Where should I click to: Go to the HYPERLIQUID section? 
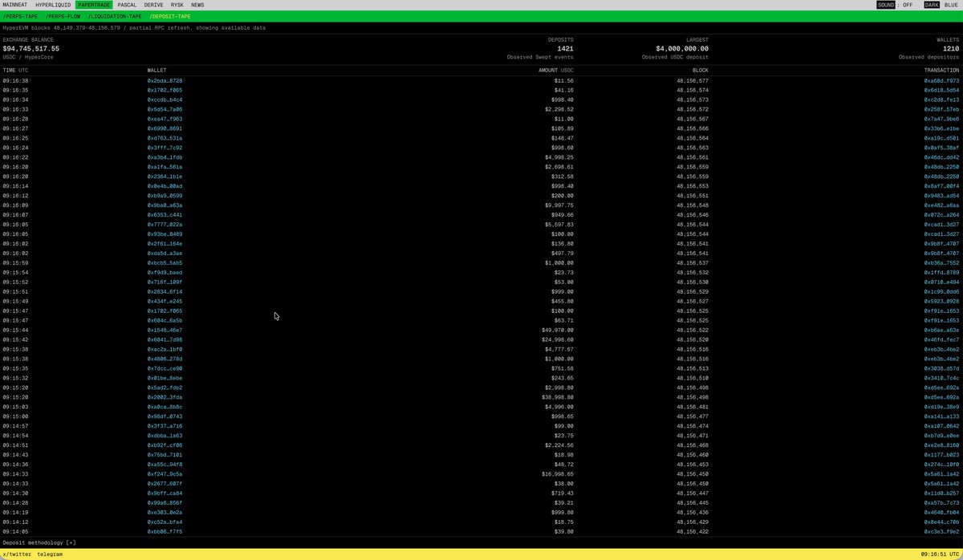click(53, 5)
